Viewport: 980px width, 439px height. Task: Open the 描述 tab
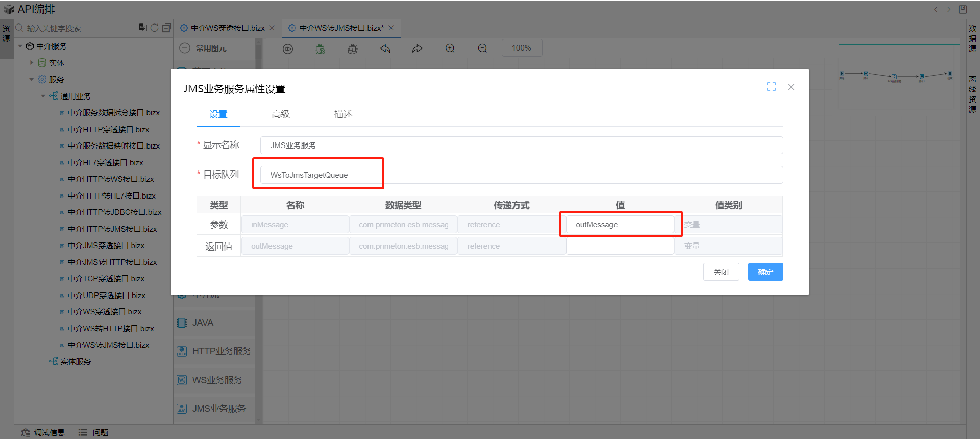343,114
